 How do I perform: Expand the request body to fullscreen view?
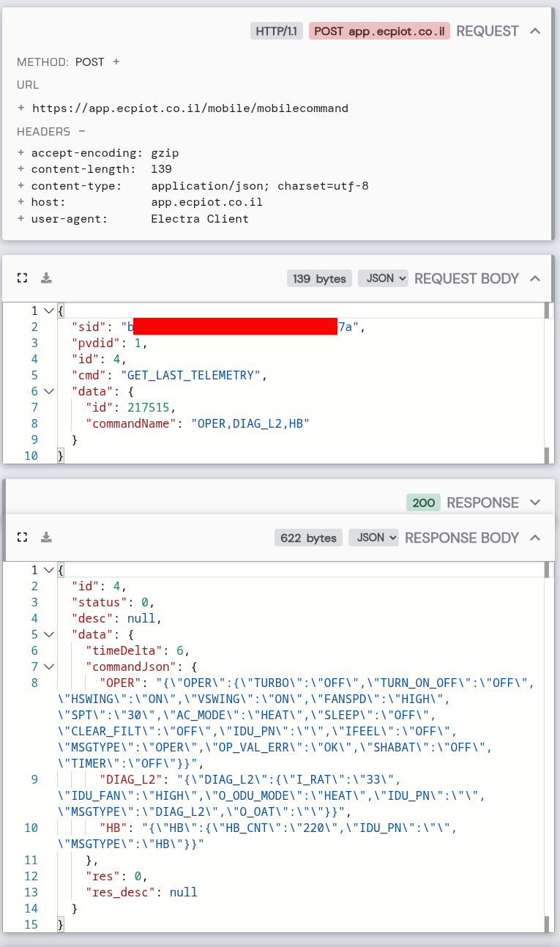pyautogui.click(x=22, y=278)
